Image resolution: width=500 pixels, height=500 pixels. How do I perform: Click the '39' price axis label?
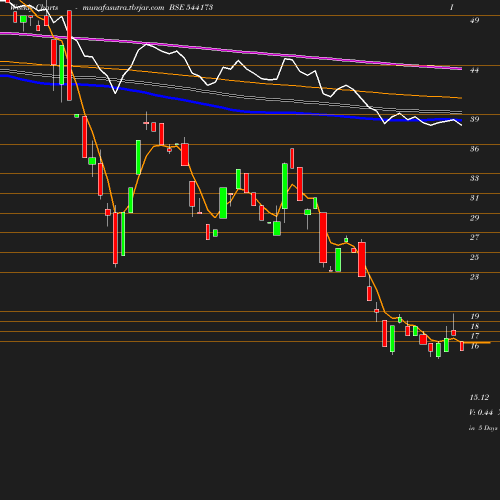(474, 119)
